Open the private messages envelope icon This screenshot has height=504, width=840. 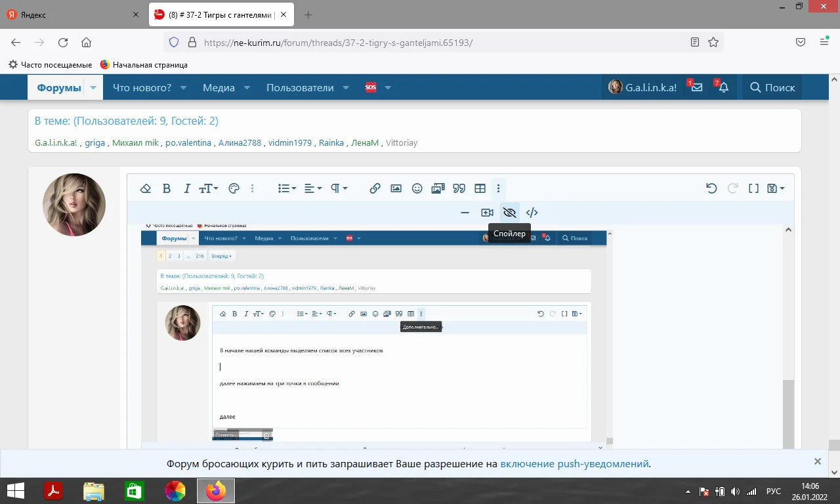pos(696,87)
